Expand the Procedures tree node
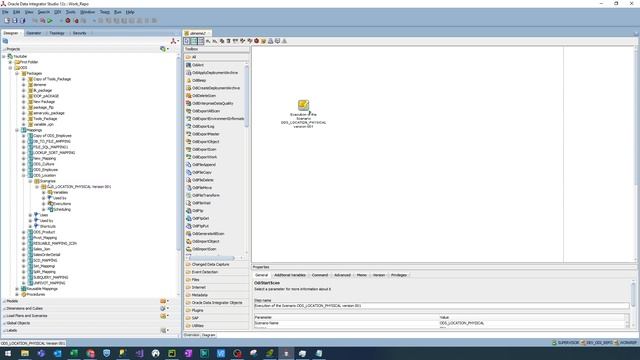The width and height of the screenshot is (640, 360). coord(17,294)
